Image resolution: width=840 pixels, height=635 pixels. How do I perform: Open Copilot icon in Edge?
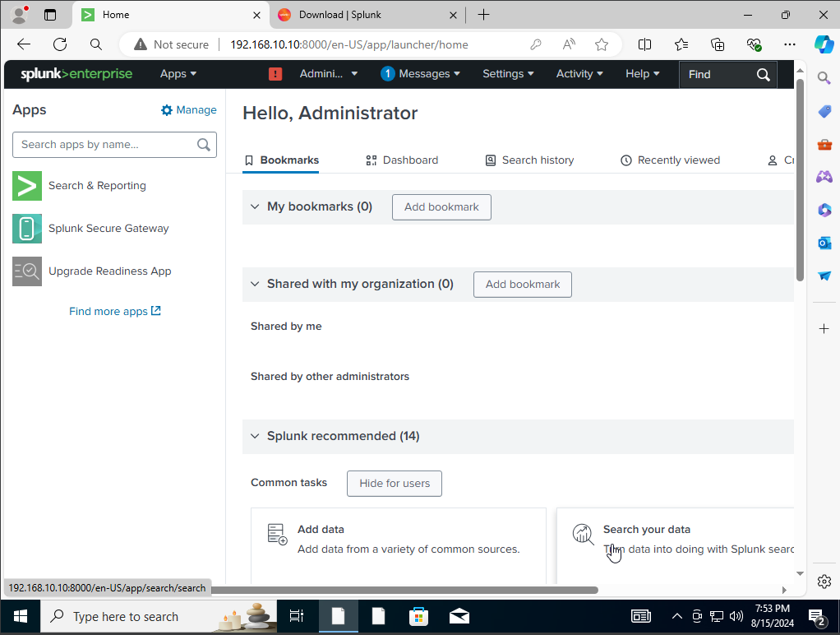(x=824, y=44)
